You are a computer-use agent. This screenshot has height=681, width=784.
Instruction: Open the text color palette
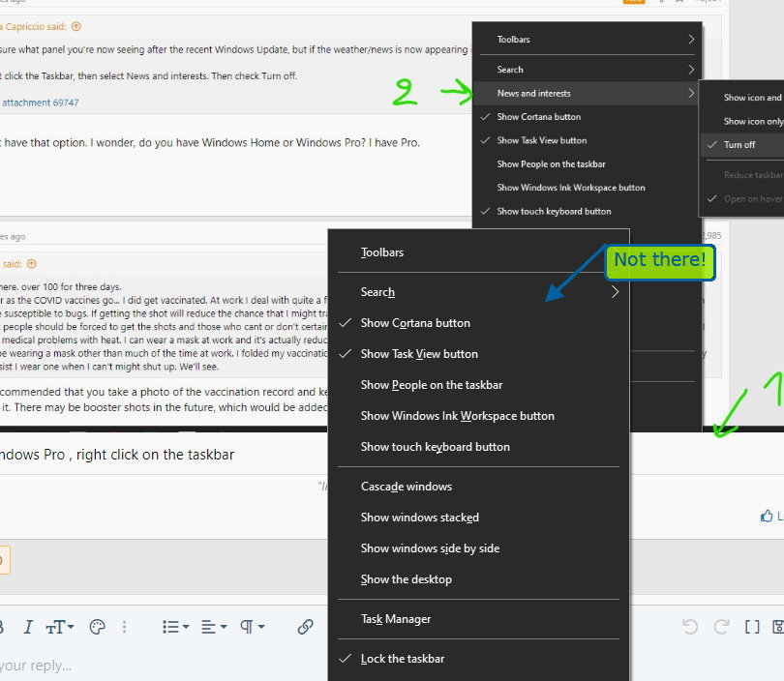(97, 627)
